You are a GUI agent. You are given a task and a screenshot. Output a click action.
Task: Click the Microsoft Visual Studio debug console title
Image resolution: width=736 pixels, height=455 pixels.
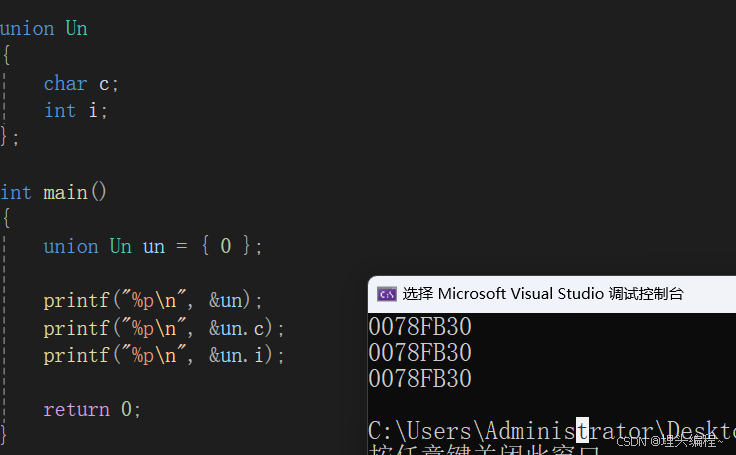(543, 294)
